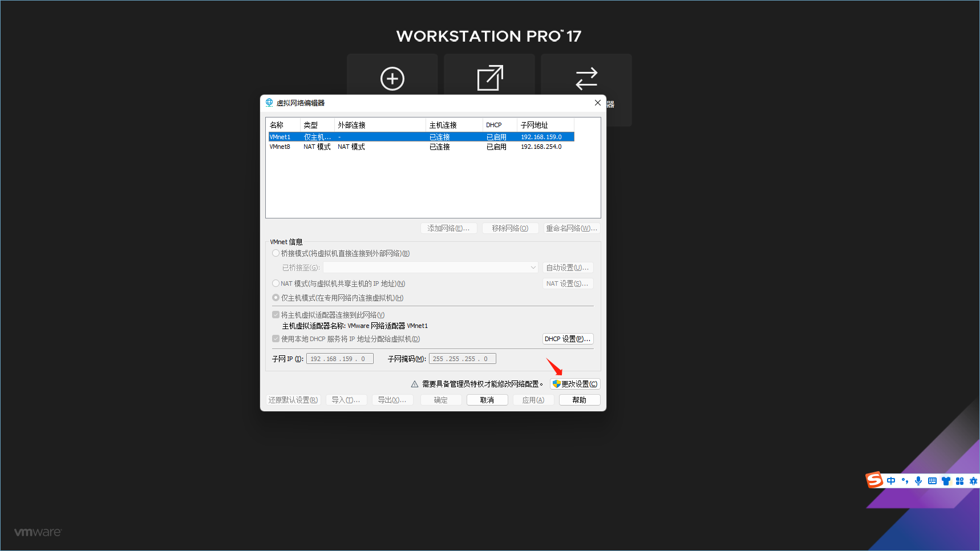This screenshot has width=980, height=551.
Task: Click the 导入 button
Action: click(x=346, y=400)
